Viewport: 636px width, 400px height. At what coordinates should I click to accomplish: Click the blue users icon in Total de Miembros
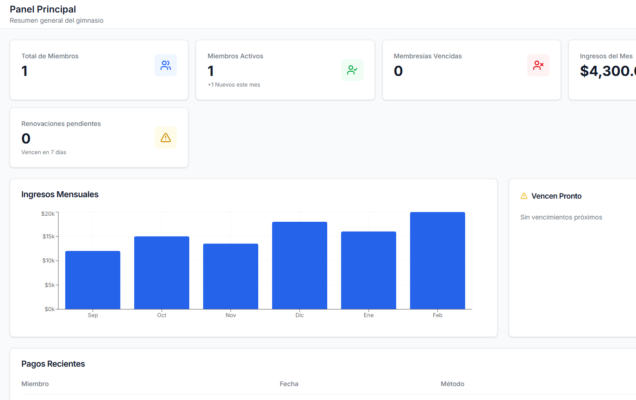[165, 66]
